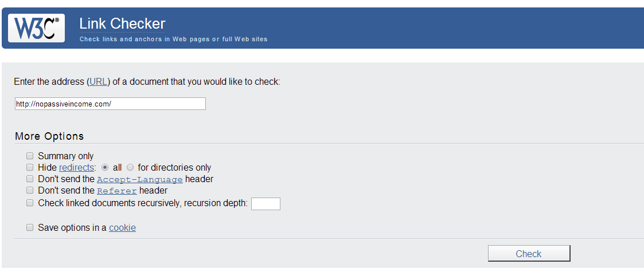Open the cookie link
The height and width of the screenshot is (268, 644).
(122, 227)
